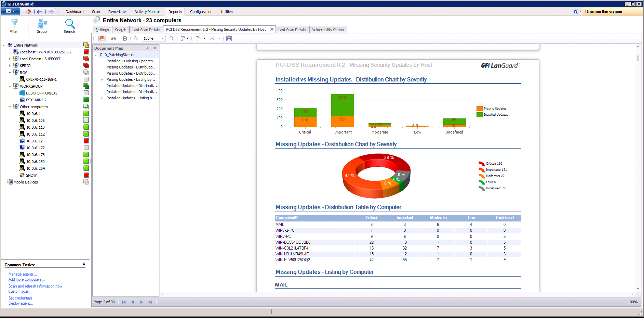Click the Set credentials link
This screenshot has height=318, width=644.
click(x=22, y=298)
